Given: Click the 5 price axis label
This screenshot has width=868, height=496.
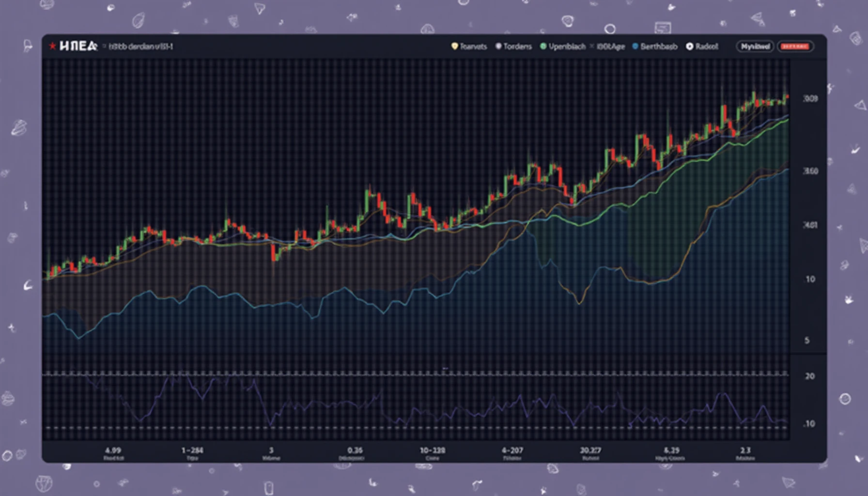Looking at the screenshot, I should 807,340.
